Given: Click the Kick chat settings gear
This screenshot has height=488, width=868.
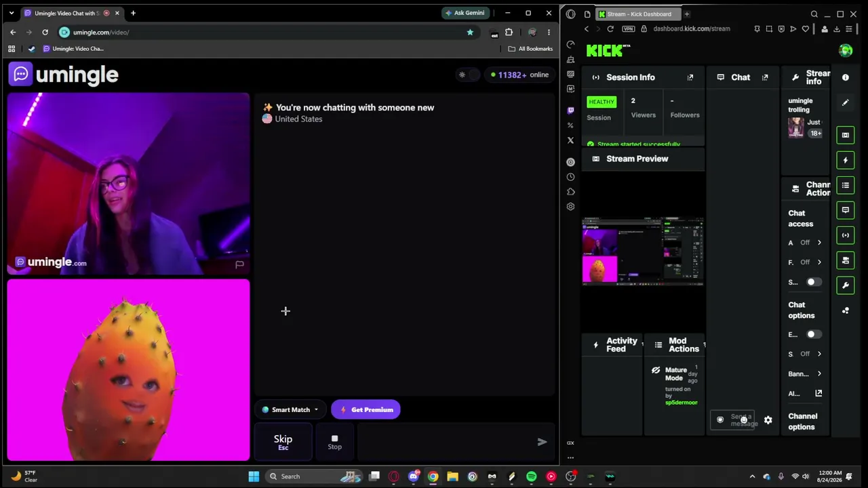Looking at the screenshot, I should coord(768,420).
